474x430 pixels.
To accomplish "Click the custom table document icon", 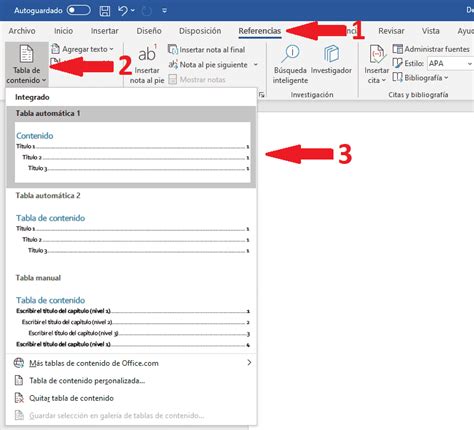I will tap(19, 380).
